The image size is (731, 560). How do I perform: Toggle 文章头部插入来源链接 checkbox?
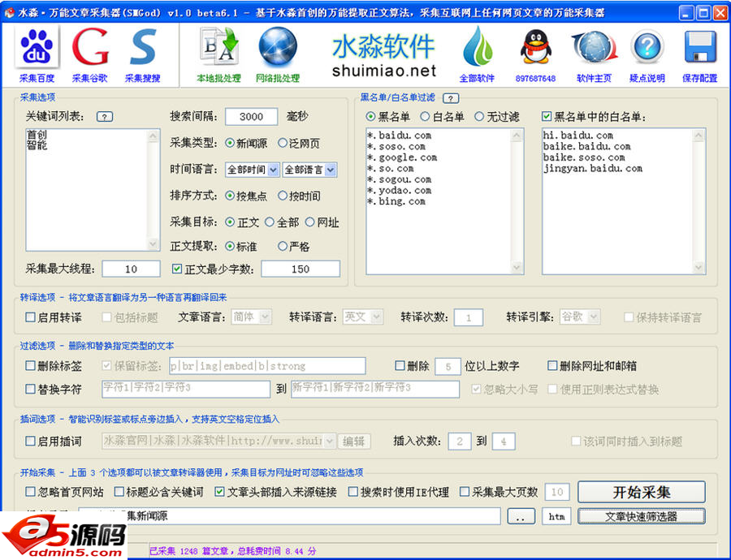(x=219, y=492)
